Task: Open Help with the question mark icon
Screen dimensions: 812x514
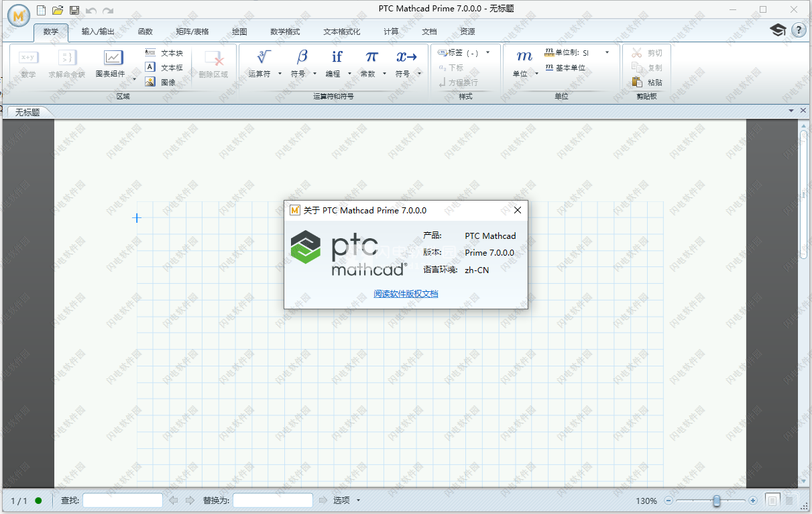Action: (799, 30)
